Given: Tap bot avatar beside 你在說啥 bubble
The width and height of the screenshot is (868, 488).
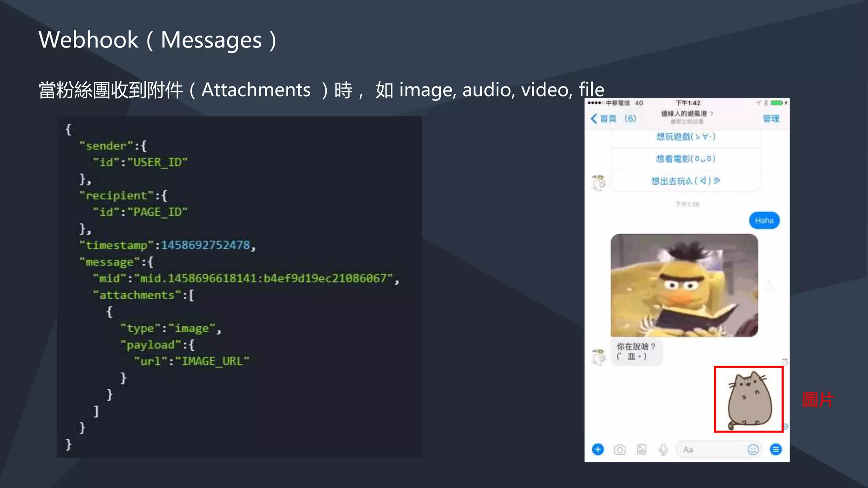Looking at the screenshot, I should pos(599,357).
